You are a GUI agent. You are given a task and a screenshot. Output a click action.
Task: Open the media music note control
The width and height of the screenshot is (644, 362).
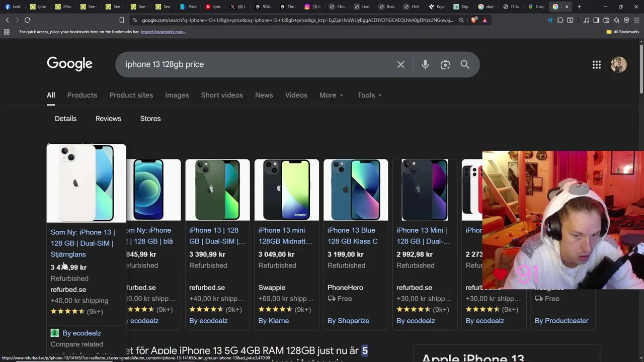[586, 20]
